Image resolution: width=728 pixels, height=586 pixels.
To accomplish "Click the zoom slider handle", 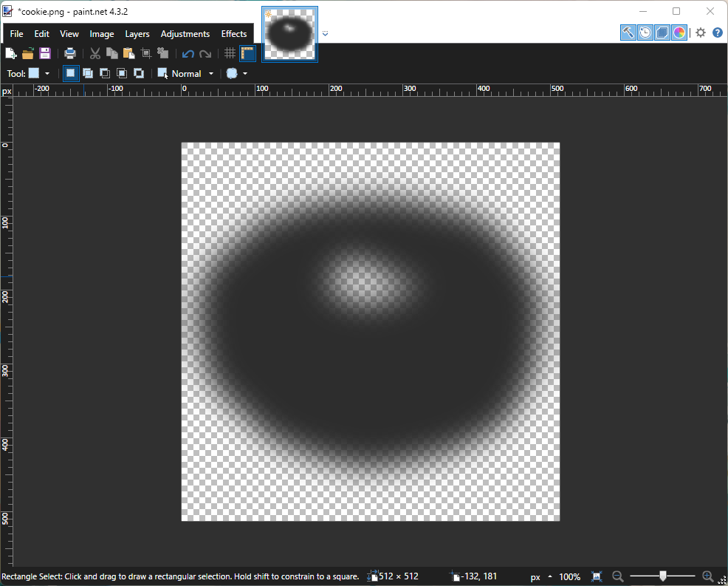I will click(663, 576).
